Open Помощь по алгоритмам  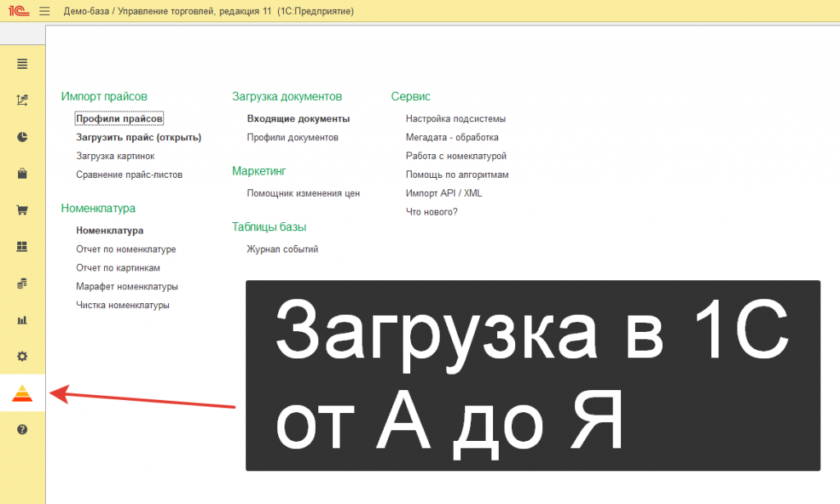click(x=457, y=175)
